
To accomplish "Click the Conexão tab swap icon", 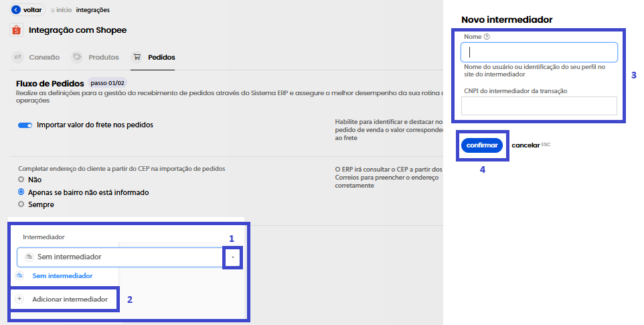I will [x=17, y=57].
